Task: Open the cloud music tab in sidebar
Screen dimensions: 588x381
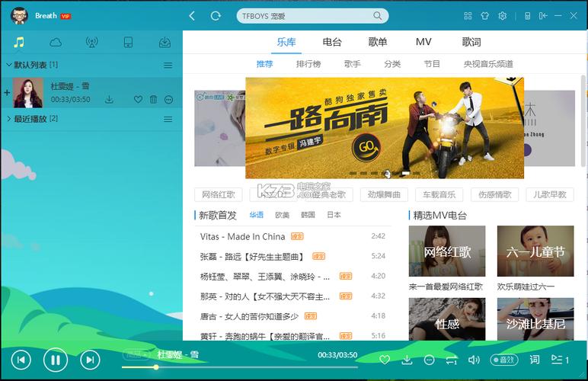Action: (x=55, y=43)
